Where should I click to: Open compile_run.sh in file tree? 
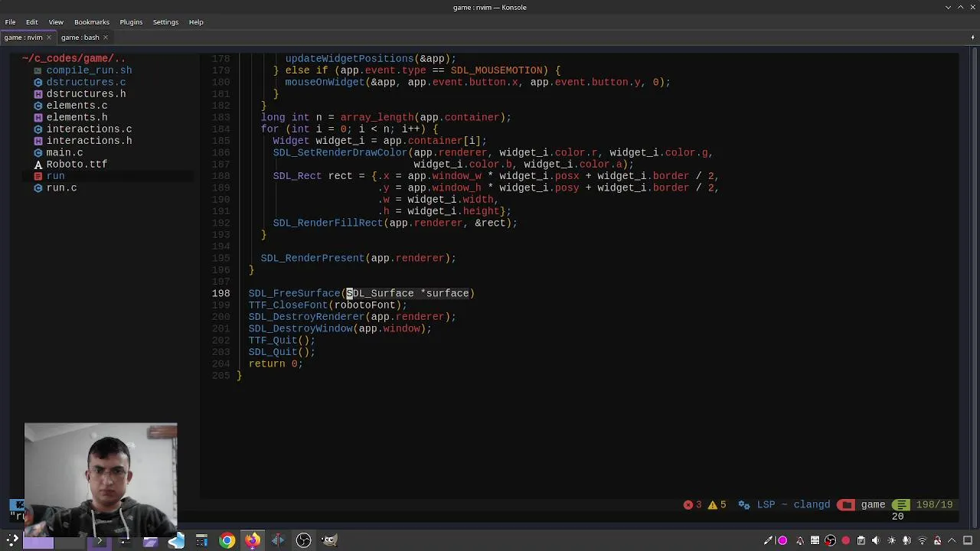coord(89,70)
